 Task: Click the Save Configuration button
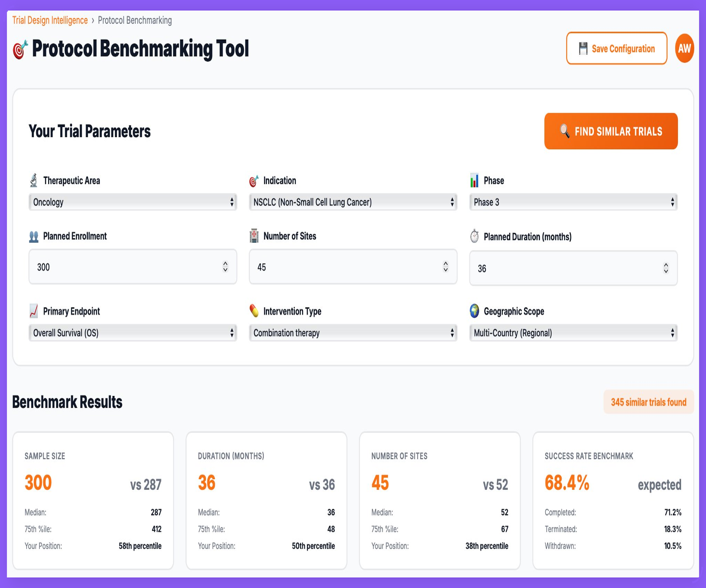[617, 48]
